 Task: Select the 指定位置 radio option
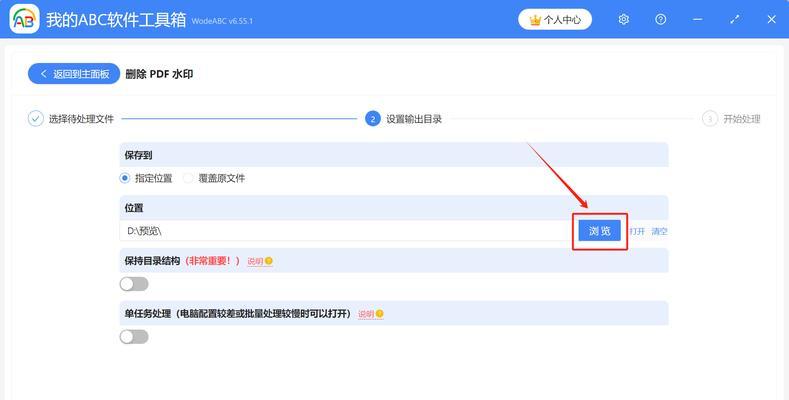click(146, 178)
